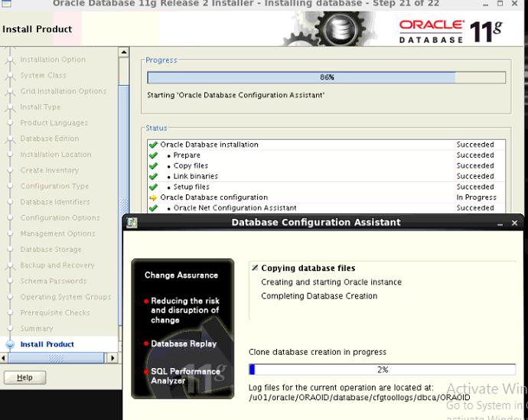The height and width of the screenshot is (420, 528).
Task: Select the Oracle Database configuration status row
Action: (x=326, y=197)
